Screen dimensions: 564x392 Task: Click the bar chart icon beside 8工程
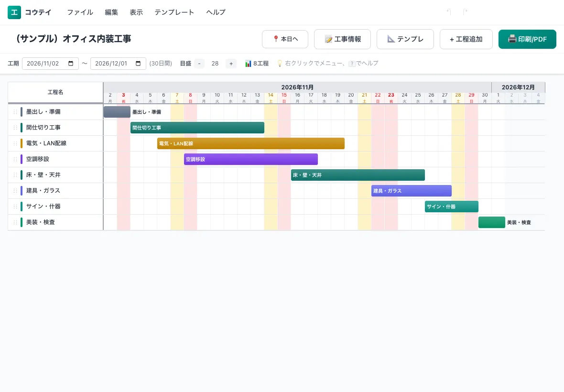click(248, 64)
